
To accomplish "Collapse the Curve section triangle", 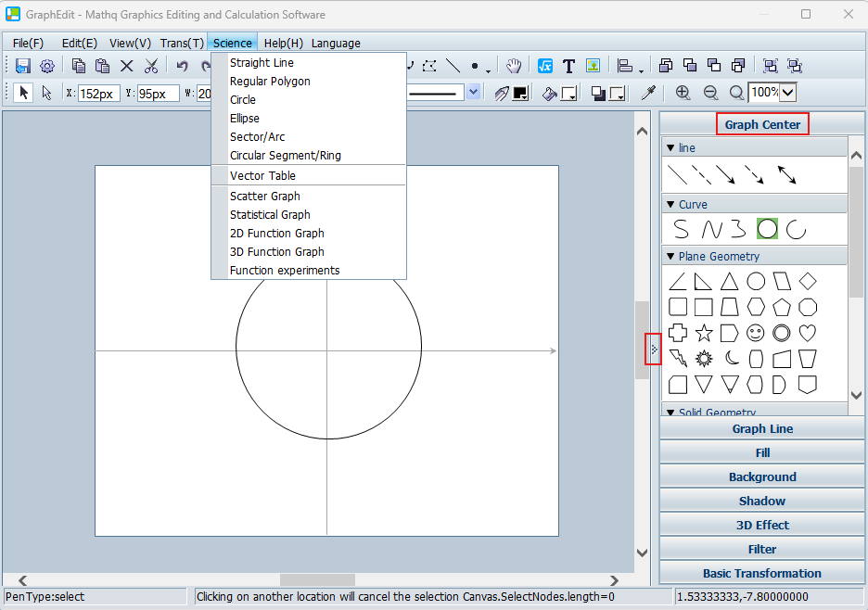I will click(670, 204).
